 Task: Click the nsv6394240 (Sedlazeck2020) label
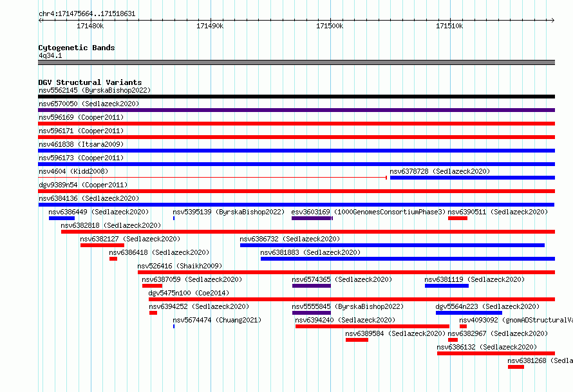point(345,320)
